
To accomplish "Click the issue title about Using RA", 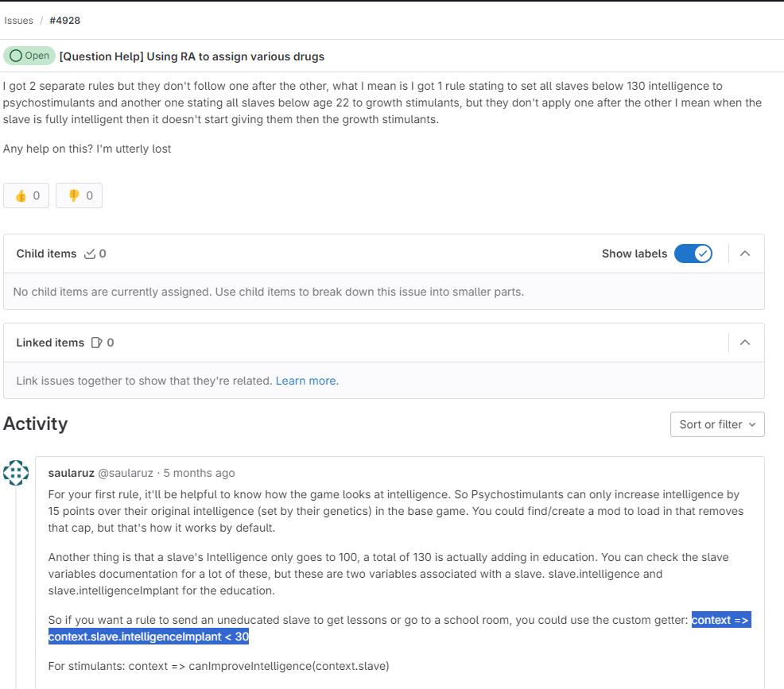I will (192, 56).
